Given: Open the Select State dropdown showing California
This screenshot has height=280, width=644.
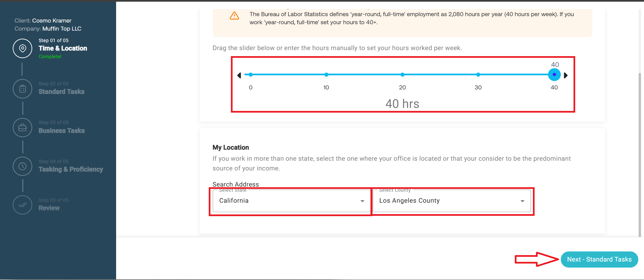Looking at the screenshot, I should 291,201.
